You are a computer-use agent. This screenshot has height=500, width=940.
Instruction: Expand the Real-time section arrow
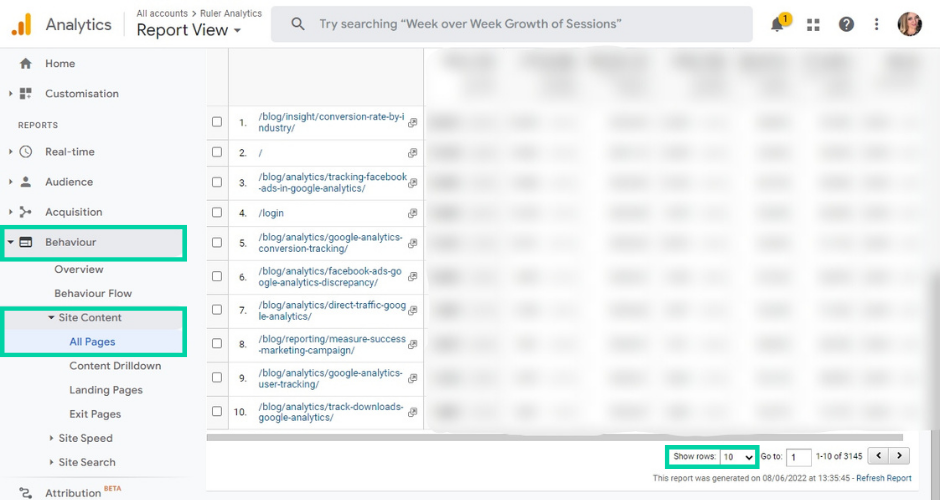[10, 152]
